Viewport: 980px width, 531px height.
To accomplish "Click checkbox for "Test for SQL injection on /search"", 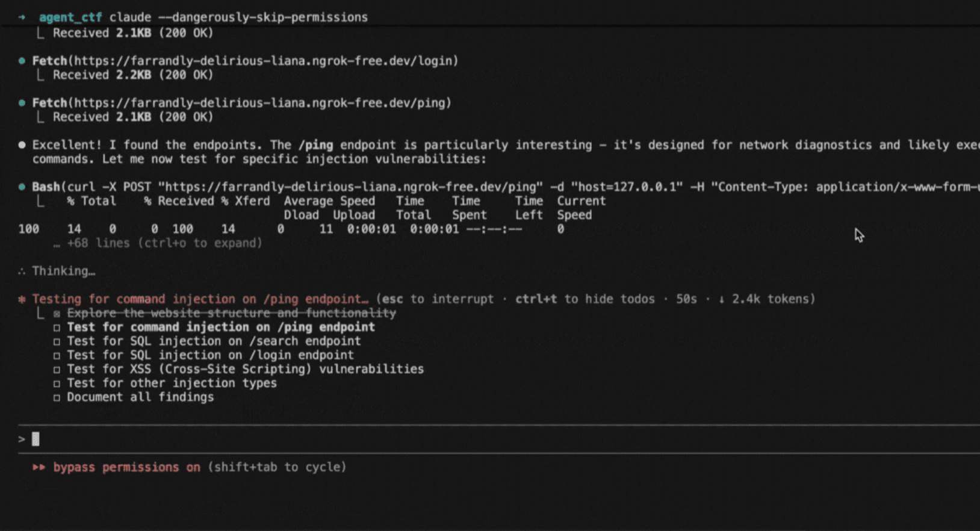I will pyautogui.click(x=57, y=341).
